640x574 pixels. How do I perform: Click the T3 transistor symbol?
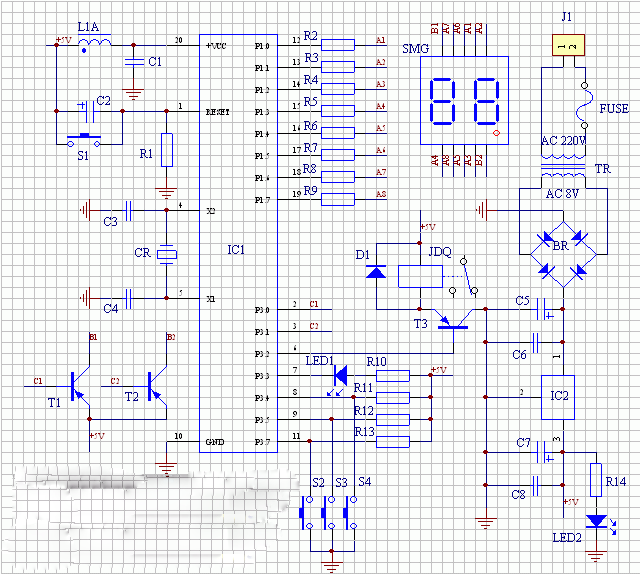click(453, 320)
